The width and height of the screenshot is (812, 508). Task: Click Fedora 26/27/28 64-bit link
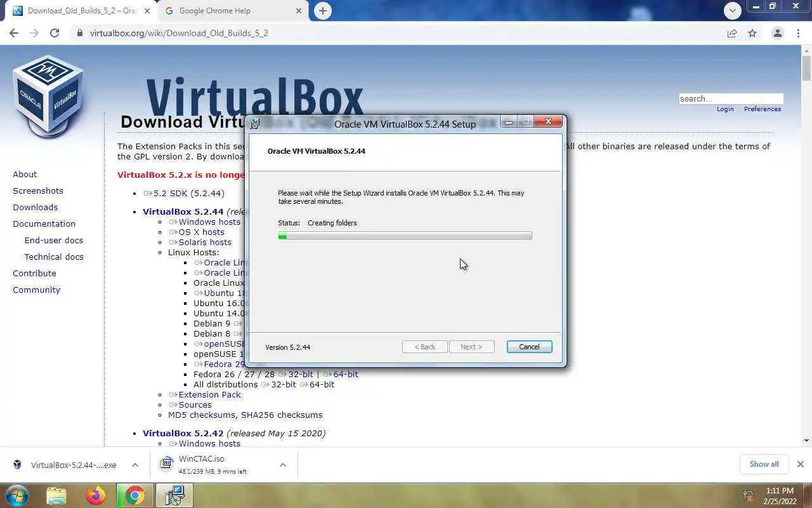tap(341, 374)
